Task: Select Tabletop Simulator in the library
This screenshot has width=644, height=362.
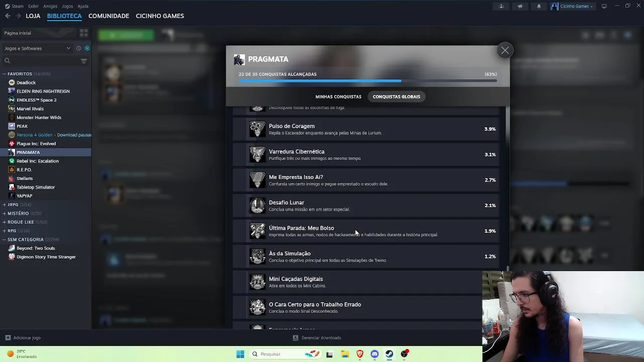Action: [36, 187]
